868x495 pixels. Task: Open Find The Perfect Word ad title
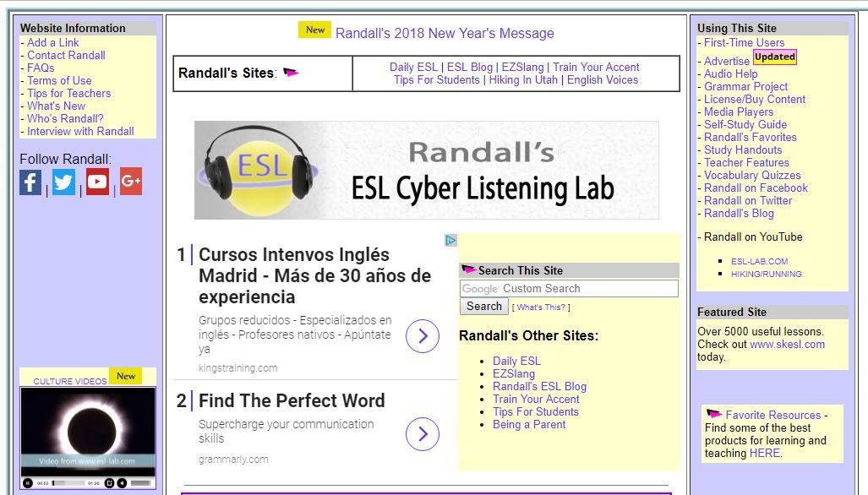tap(292, 400)
